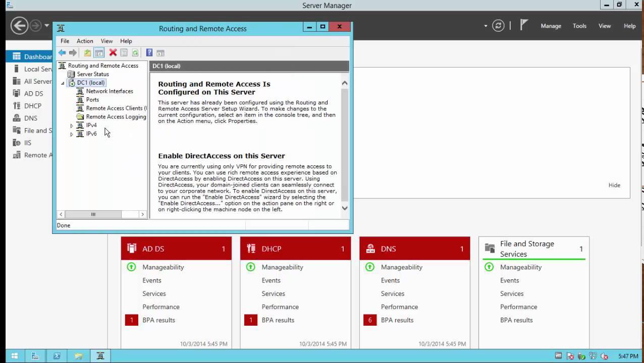
Task: Open the dropdown arrow beside the refresh icon
Action: (486, 26)
